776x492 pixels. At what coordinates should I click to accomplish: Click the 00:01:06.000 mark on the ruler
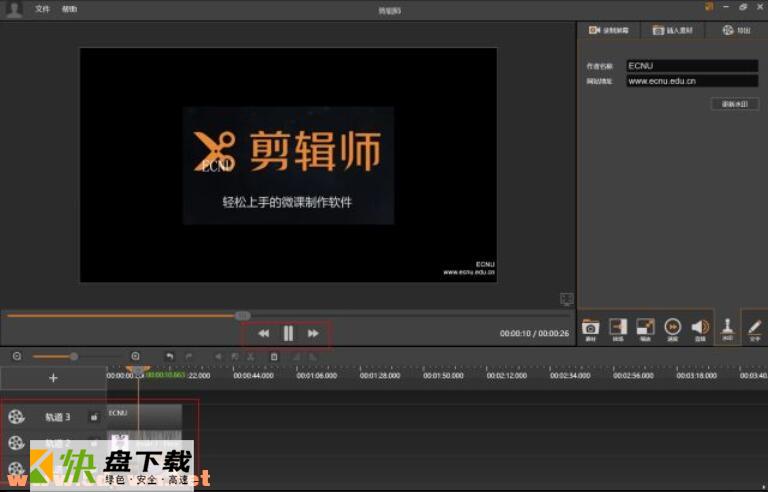(317, 376)
